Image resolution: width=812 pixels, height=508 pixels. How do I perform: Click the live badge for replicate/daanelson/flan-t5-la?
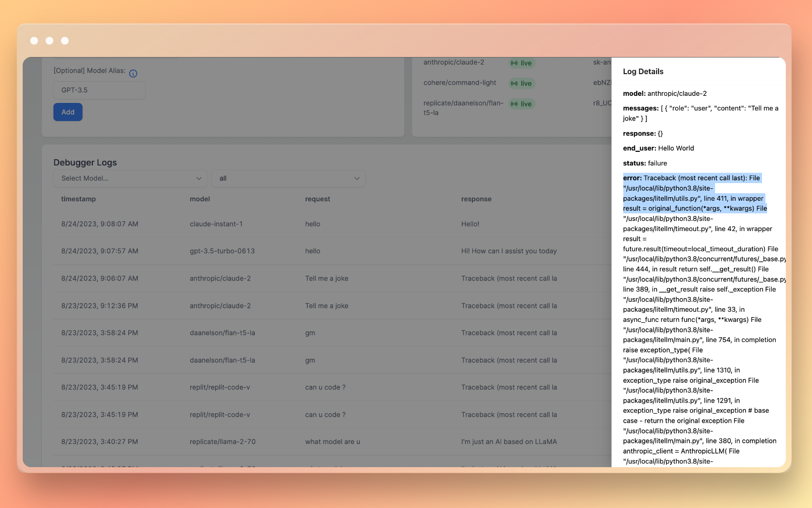point(522,104)
